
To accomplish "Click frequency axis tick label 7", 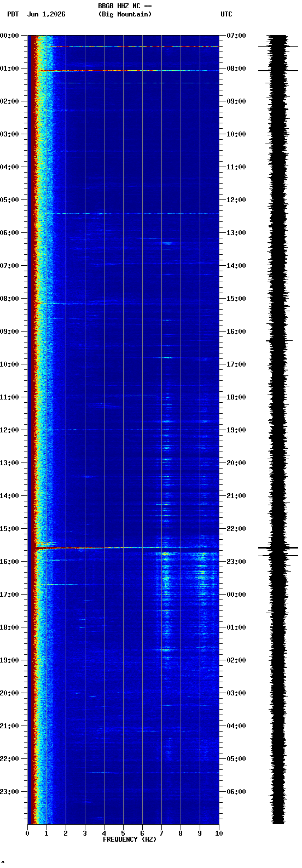I will (161, 833).
